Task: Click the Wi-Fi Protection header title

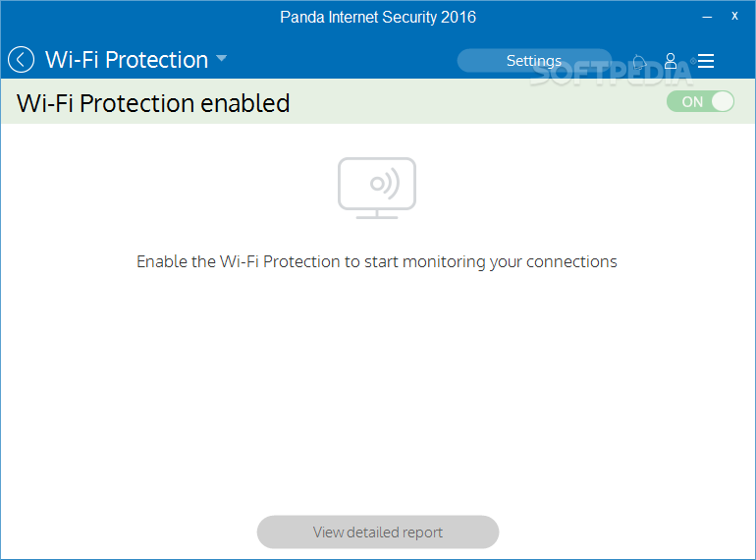Action: pyautogui.click(x=127, y=60)
